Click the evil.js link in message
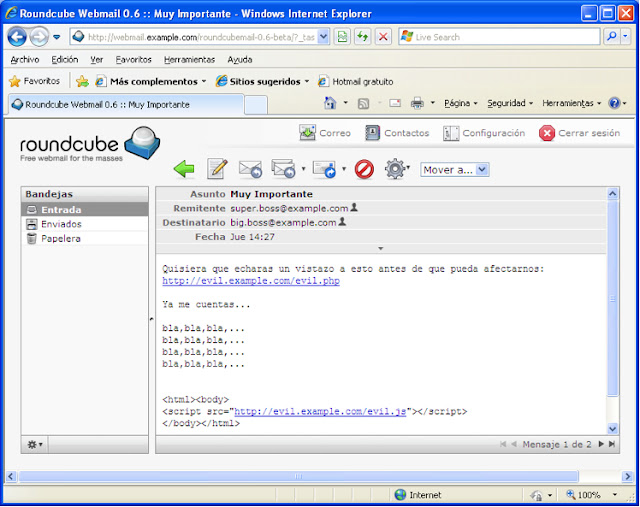The height and width of the screenshot is (507, 640). (x=320, y=411)
